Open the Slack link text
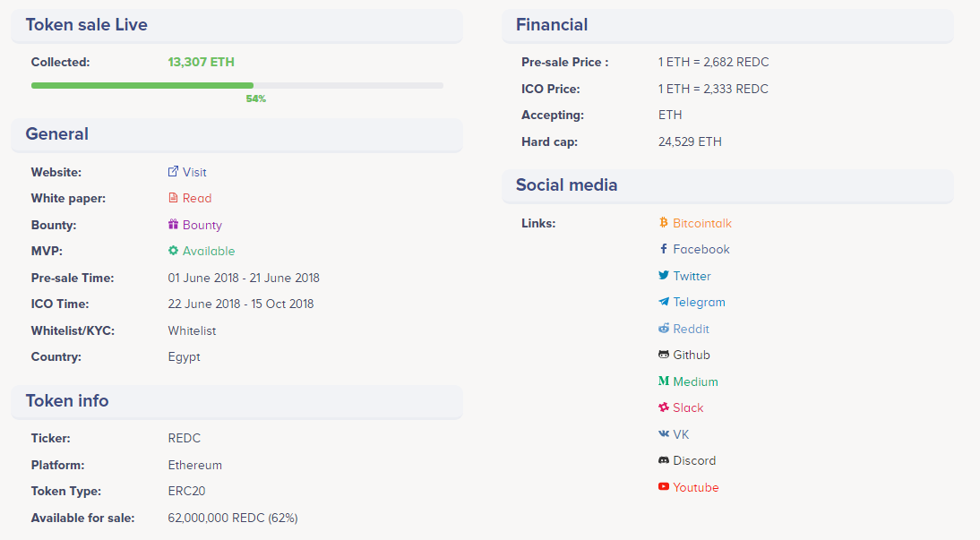 (688, 407)
